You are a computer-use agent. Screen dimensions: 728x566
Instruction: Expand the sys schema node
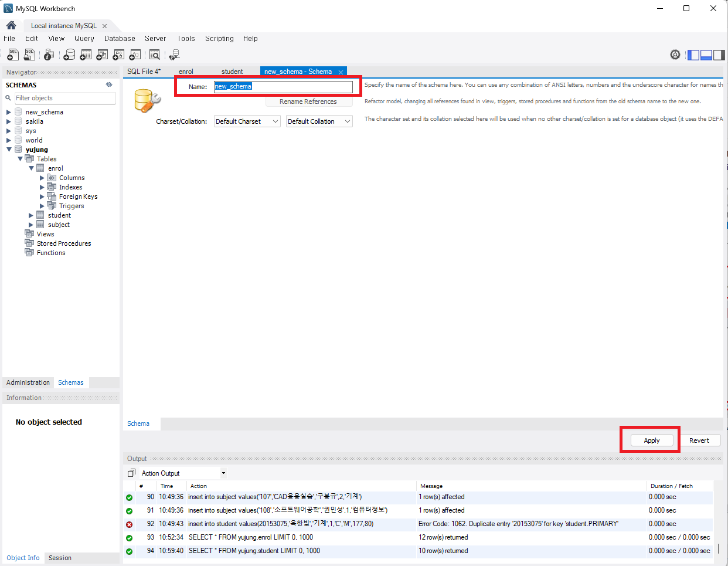(x=9, y=131)
